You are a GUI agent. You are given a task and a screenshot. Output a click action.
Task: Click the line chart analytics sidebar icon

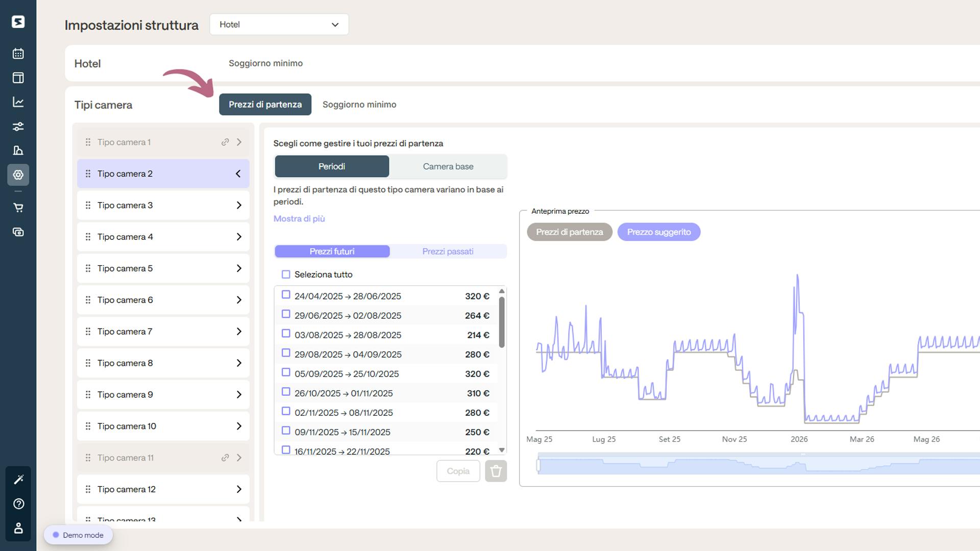point(18,102)
